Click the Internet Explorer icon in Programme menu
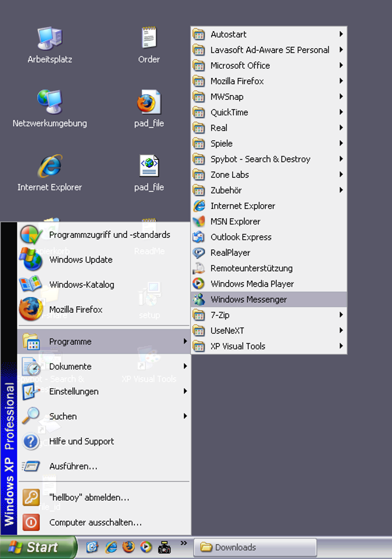The width and height of the screenshot is (392, 559). point(199,206)
